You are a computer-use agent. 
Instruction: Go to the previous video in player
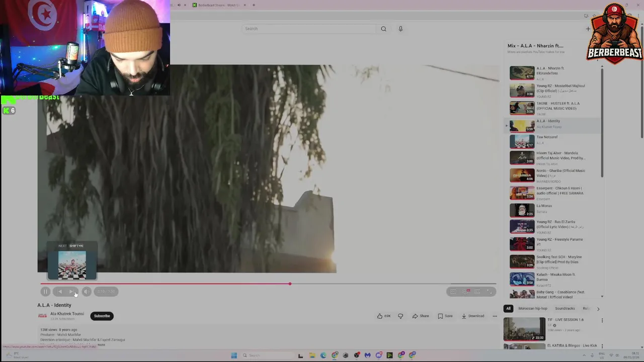[59, 292]
